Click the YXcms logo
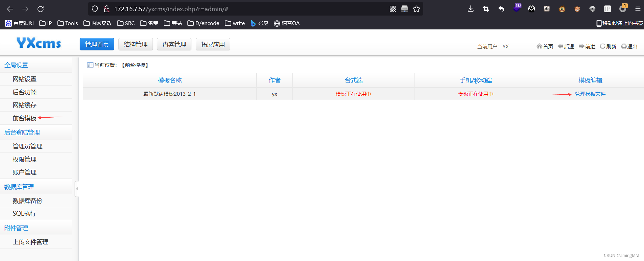644x261 pixels. click(x=39, y=43)
